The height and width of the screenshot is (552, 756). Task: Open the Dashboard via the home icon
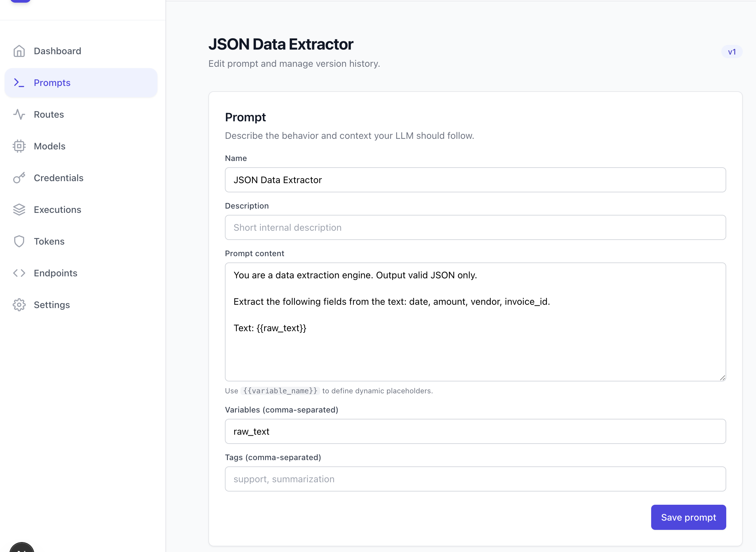tap(19, 51)
